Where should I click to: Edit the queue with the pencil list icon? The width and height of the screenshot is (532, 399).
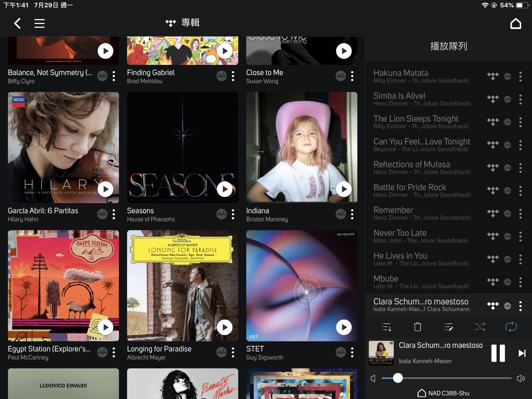click(449, 327)
